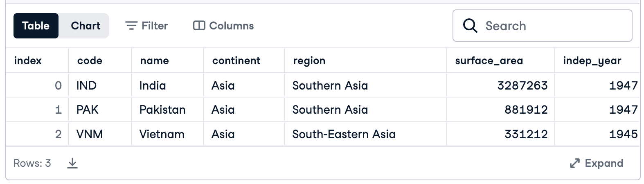Click the download icon beside Rows count
This screenshot has width=644, height=184.
[x=72, y=164]
